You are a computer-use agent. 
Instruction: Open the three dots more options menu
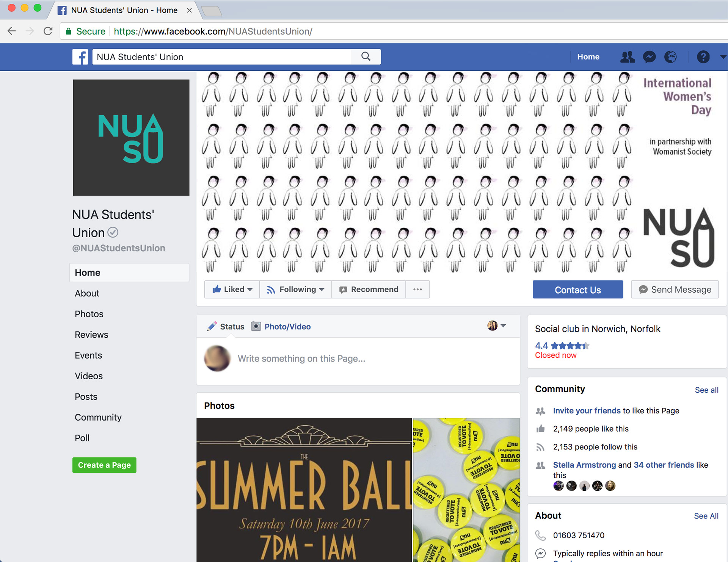pyautogui.click(x=417, y=290)
